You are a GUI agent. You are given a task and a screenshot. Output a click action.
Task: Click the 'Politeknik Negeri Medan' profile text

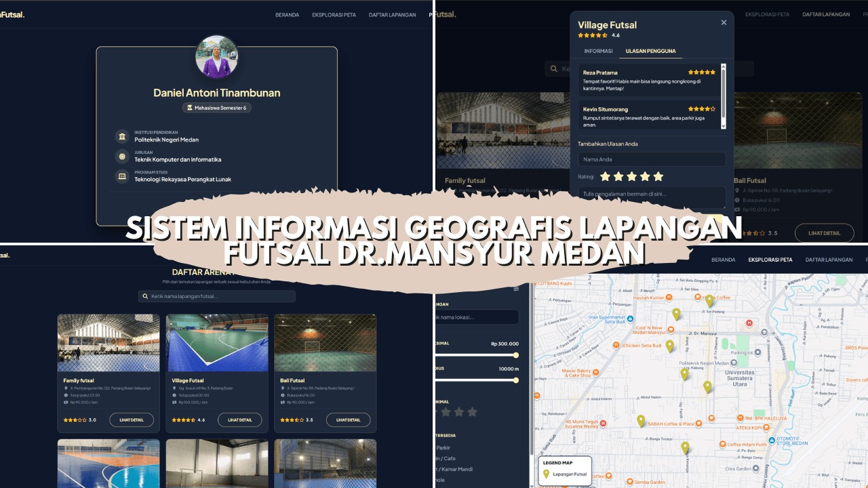point(167,140)
